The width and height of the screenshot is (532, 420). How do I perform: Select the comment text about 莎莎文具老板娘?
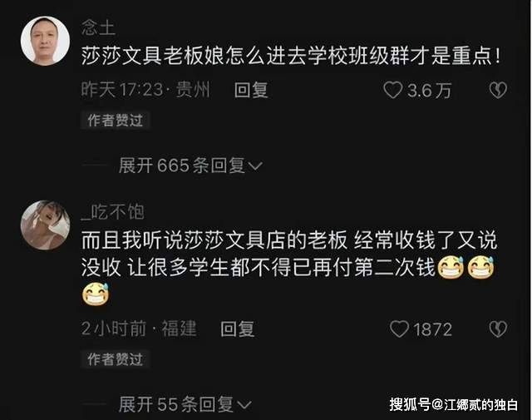click(x=291, y=56)
